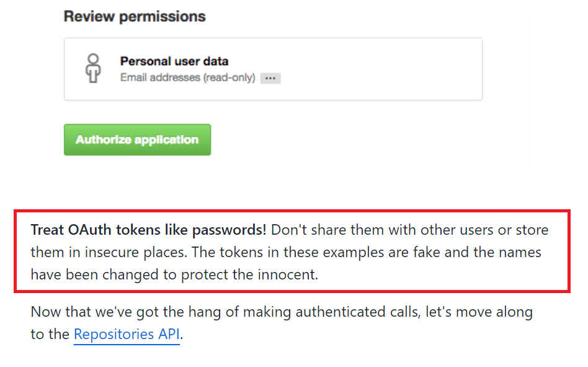Click the bold Treat OAuth tokens like passwords text

(x=149, y=230)
